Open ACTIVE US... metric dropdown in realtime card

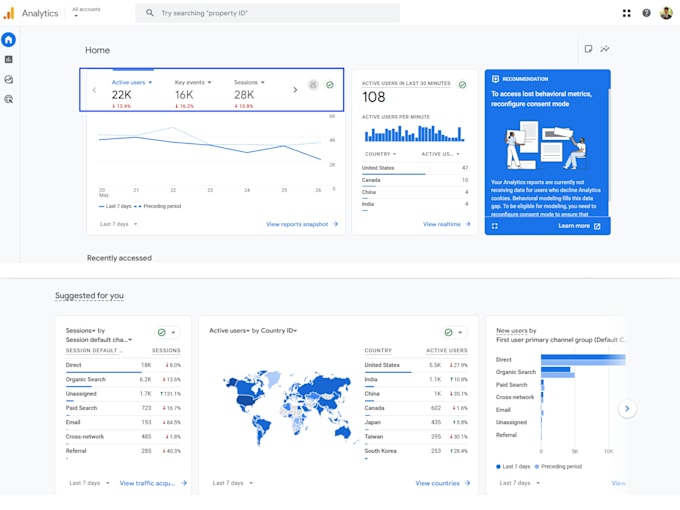coord(440,154)
